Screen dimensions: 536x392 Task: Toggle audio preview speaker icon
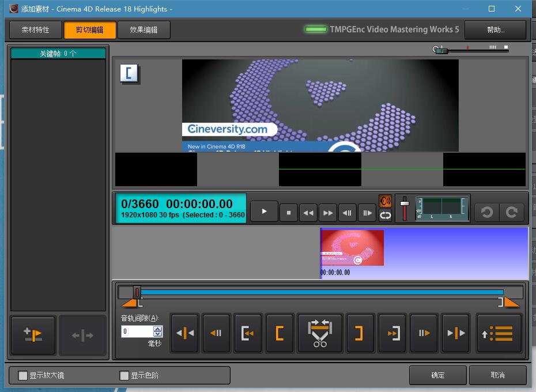385,201
